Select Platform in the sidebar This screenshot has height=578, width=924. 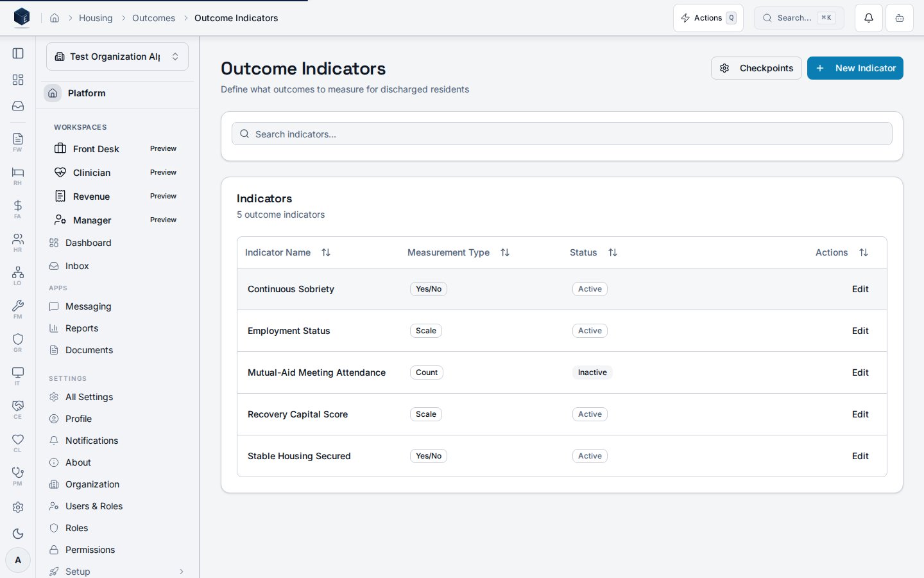coord(117,93)
